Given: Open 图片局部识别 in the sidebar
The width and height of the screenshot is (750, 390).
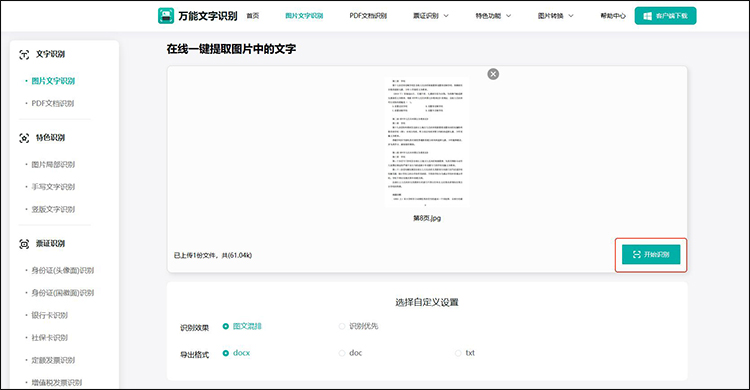Looking at the screenshot, I should (53, 165).
